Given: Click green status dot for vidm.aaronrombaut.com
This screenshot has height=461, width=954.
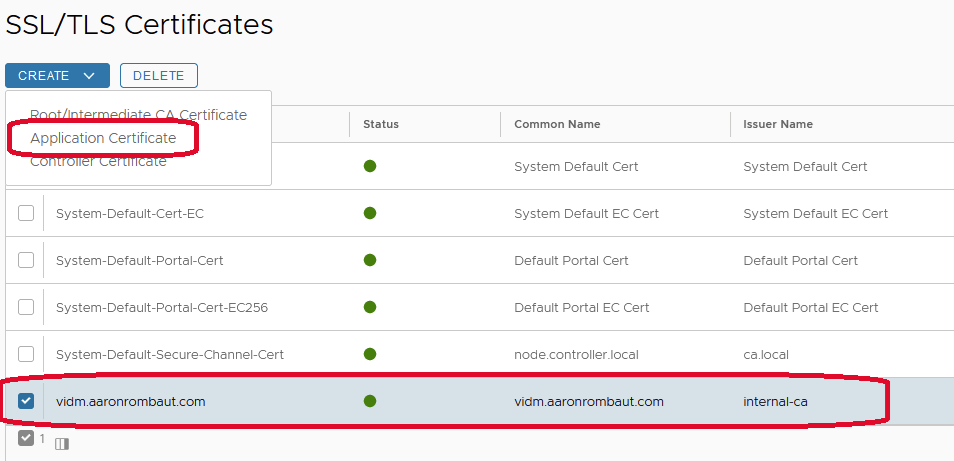Looking at the screenshot, I should [370, 401].
